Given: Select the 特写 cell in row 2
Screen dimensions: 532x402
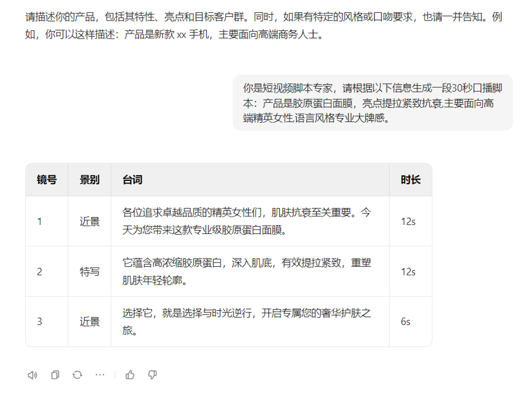Looking at the screenshot, I should [89, 271].
